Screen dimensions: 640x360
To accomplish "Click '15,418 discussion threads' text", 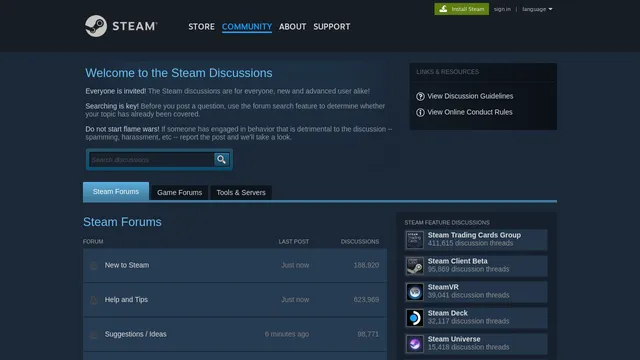I will click(x=469, y=347).
